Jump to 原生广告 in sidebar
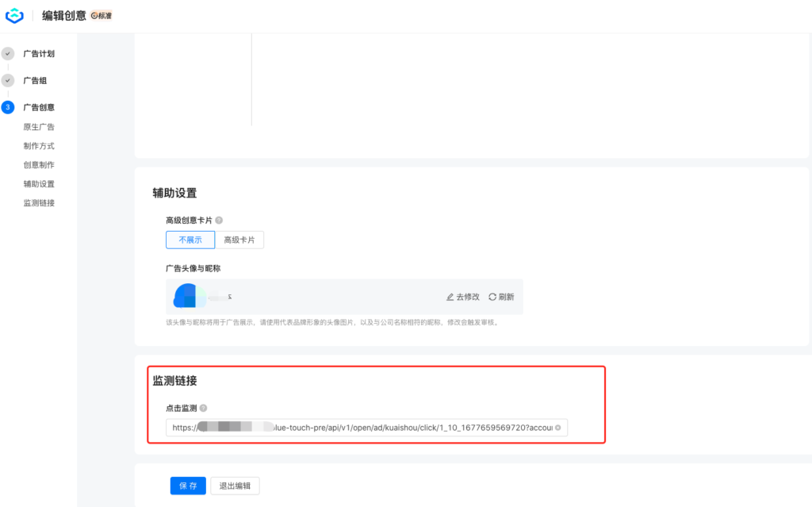812x507 pixels. 39,127
